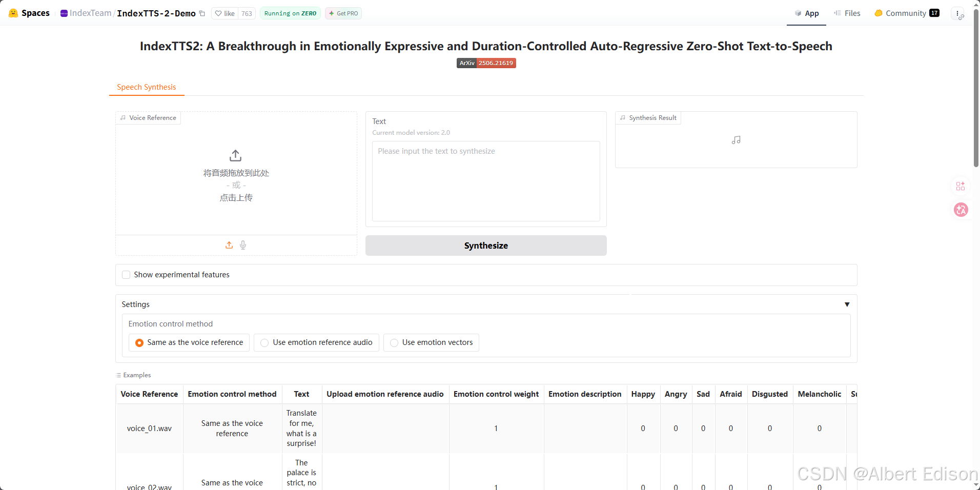Select Use emotion vectors option
This screenshot has height=490, width=980.
click(431, 342)
